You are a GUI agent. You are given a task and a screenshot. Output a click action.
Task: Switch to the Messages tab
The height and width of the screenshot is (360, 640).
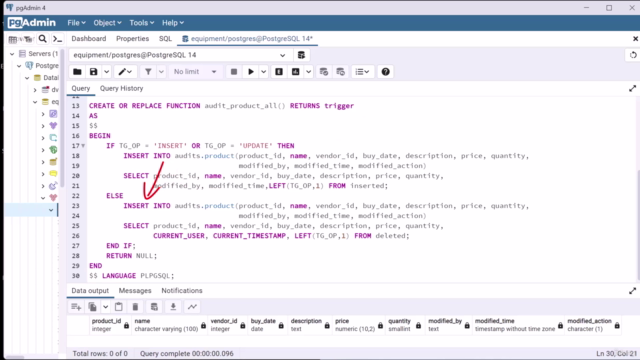coord(135,291)
